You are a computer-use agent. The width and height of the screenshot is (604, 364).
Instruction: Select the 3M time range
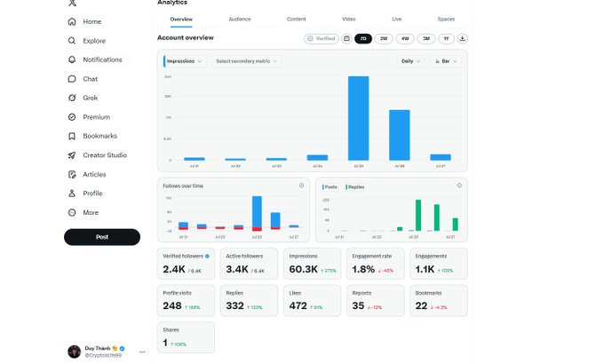click(426, 38)
